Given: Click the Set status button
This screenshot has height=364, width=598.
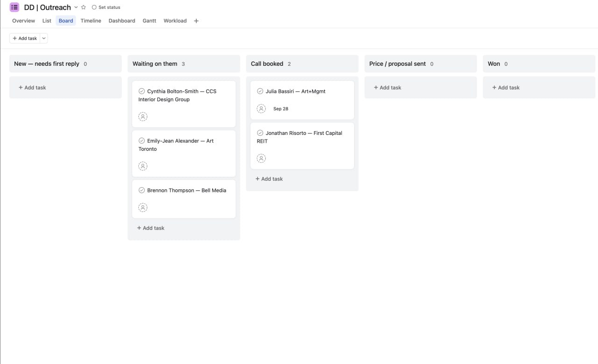Looking at the screenshot, I should click(106, 7).
